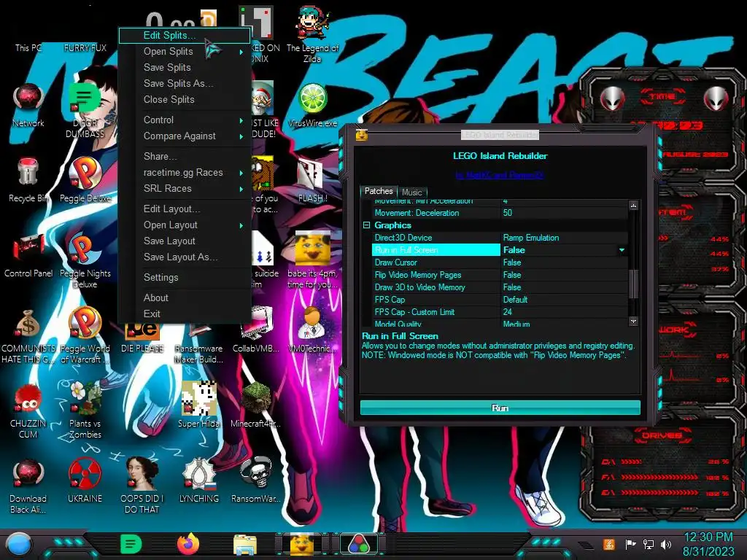Image resolution: width=747 pixels, height=560 pixels.
Task: Choose Edit Splits... from context menu
Action: pyautogui.click(x=185, y=35)
